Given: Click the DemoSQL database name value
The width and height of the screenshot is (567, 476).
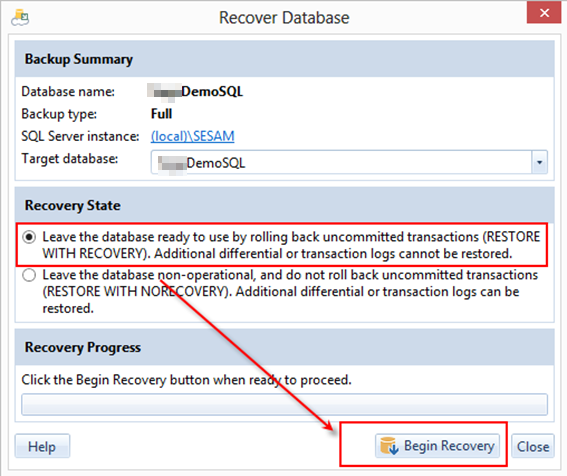Looking at the screenshot, I should (195, 92).
